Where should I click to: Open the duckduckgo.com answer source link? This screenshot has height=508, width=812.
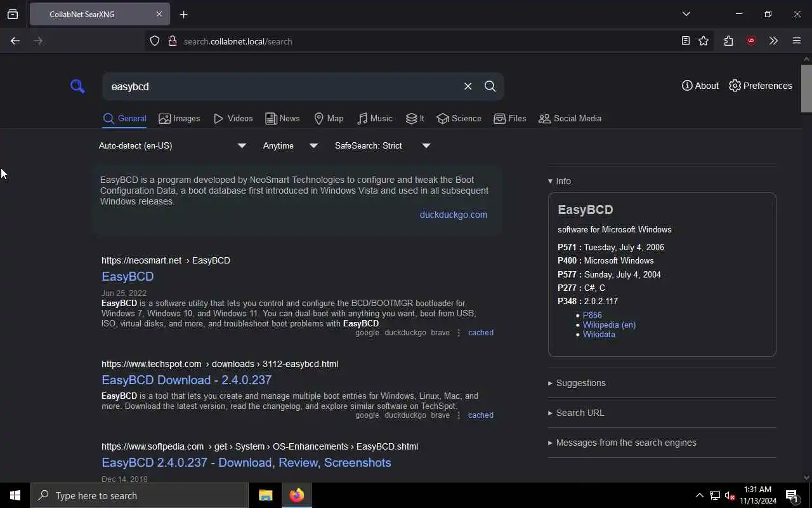(x=454, y=215)
